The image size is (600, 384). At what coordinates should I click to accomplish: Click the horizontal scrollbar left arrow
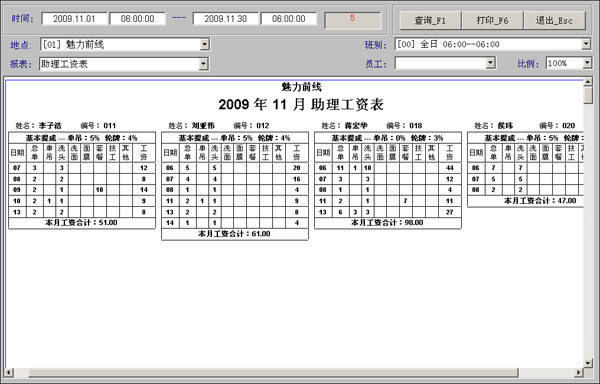tap(9, 372)
